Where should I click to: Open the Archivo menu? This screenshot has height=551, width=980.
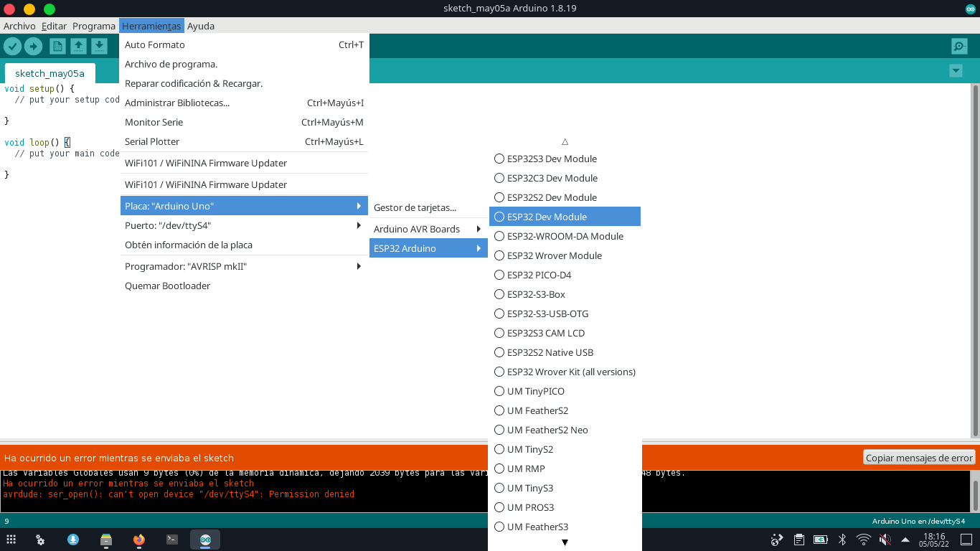click(19, 26)
